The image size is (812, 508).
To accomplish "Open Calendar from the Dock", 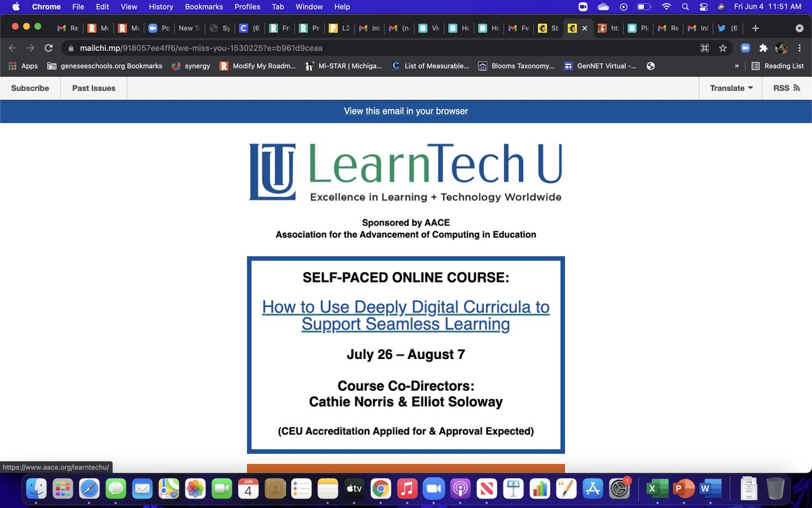I will pyautogui.click(x=248, y=488).
